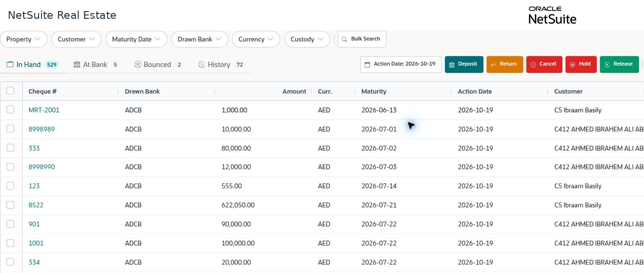Click the clock icon on History tab
Viewport: 644px width, 273px height.
point(202,64)
